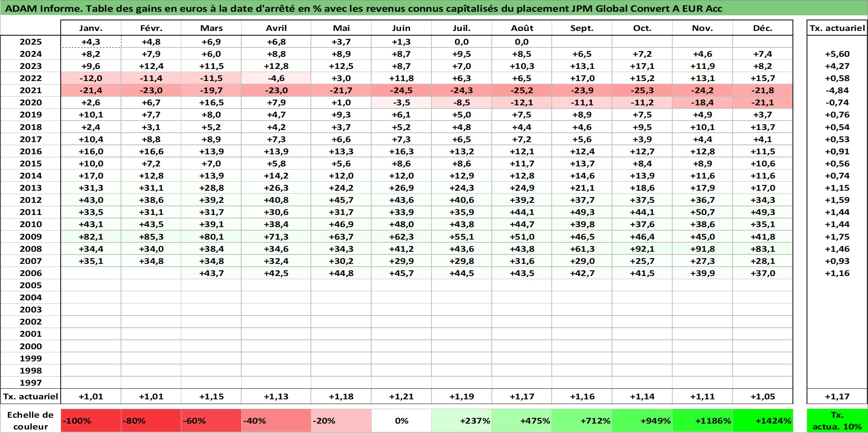Select the 2012 Mai cell +45,7
The image size is (868, 433).
pyautogui.click(x=341, y=200)
